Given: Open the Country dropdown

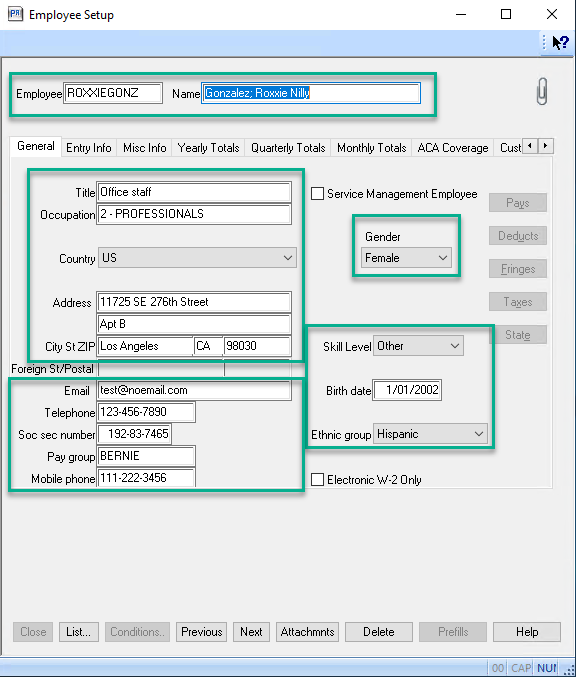Looking at the screenshot, I should click(x=197, y=258).
